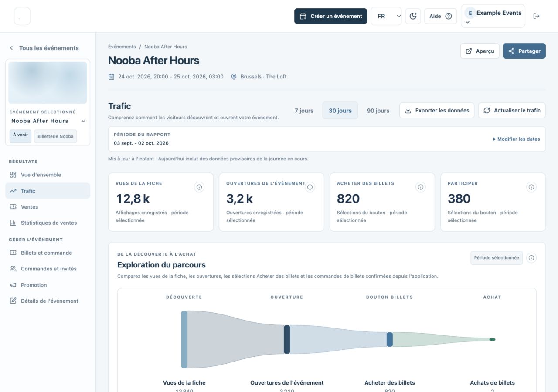The width and height of the screenshot is (558, 392).
Task: Click the Ouverture funnel stage bar
Action: (x=287, y=339)
